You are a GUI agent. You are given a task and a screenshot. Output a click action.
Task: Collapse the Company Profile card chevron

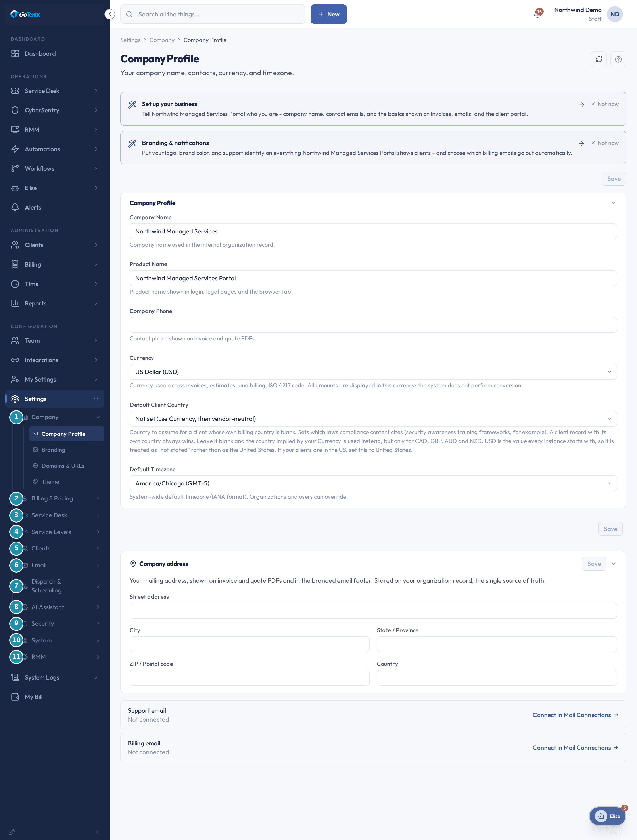613,203
